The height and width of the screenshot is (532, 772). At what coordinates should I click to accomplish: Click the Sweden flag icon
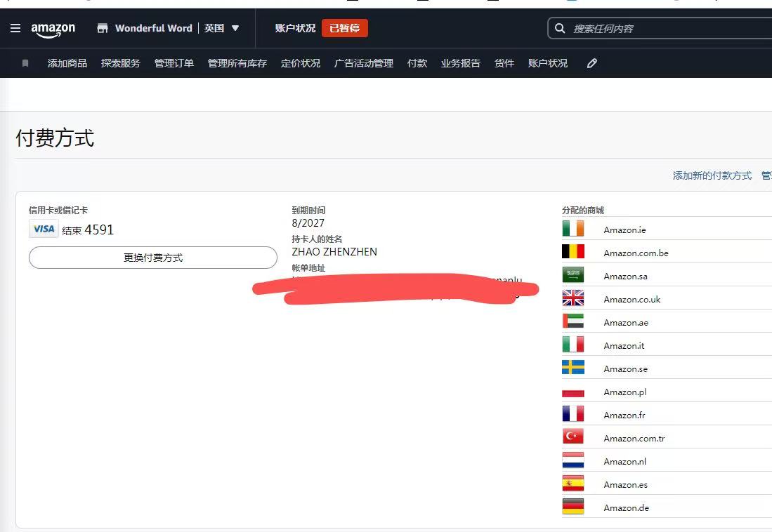pyautogui.click(x=573, y=367)
